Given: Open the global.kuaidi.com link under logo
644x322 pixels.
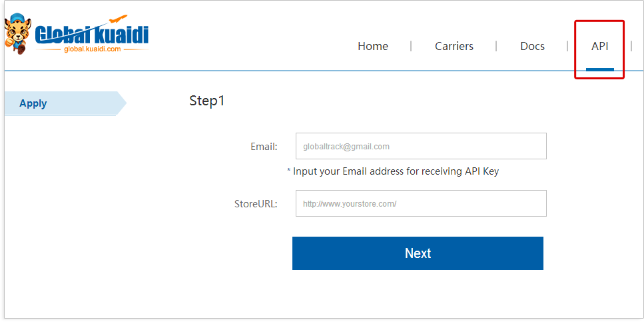Looking at the screenshot, I should click(x=93, y=49).
